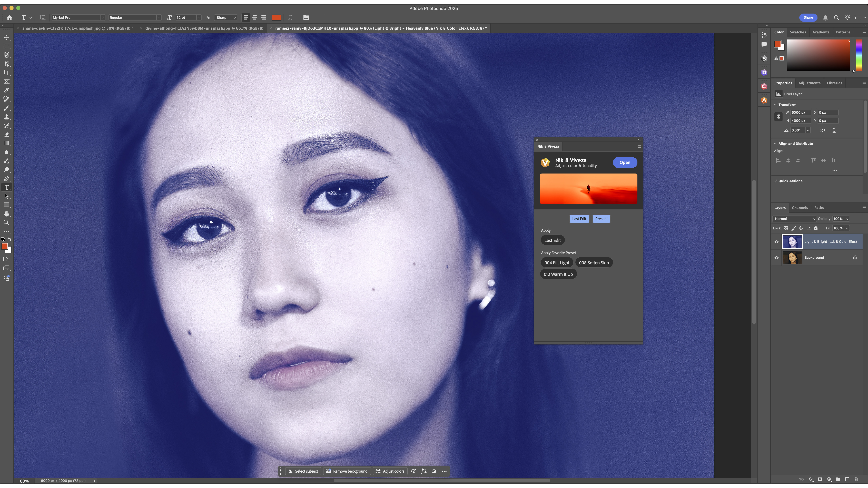Open the search icon in top bar
868x488 pixels.
[x=836, y=17]
